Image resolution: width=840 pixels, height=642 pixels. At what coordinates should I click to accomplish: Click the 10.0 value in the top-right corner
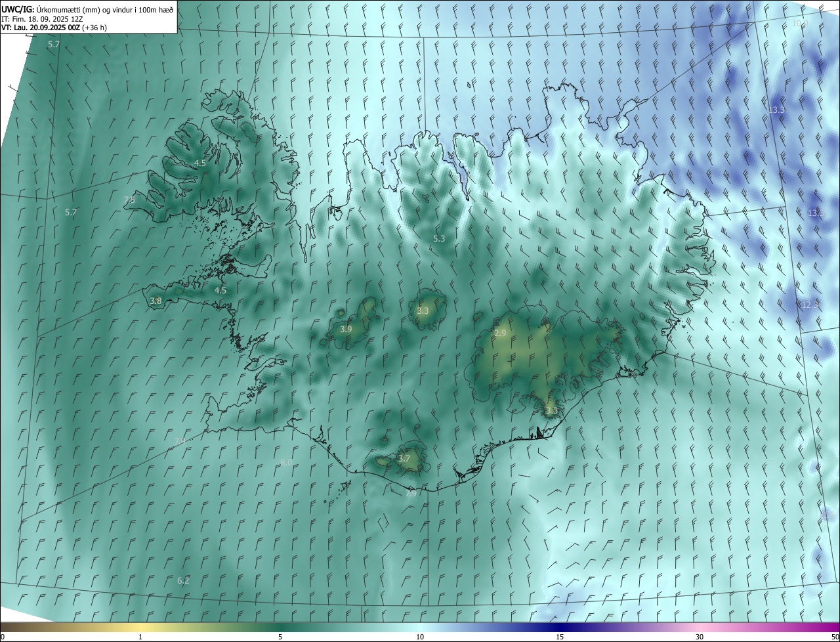click(800, 24)
